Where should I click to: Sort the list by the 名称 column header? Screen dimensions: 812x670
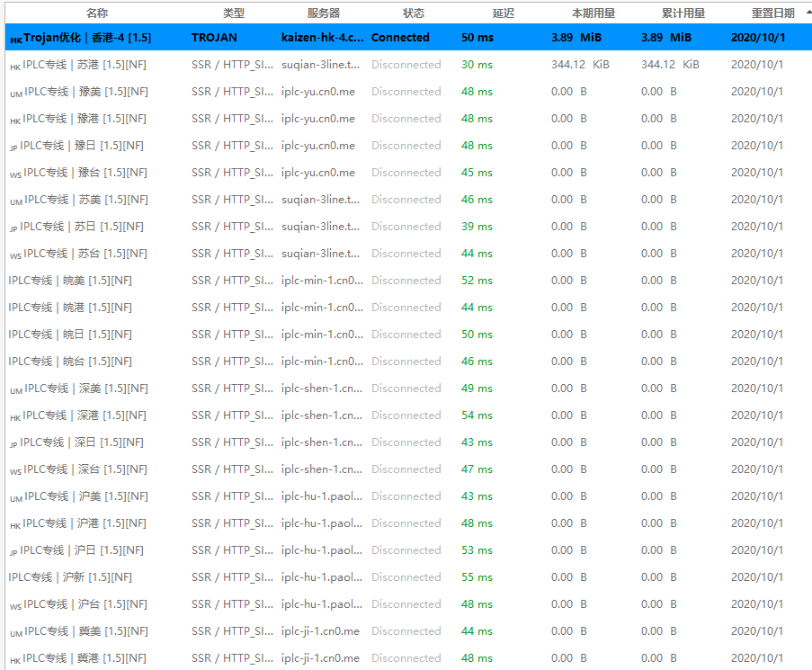pos(97,13)
